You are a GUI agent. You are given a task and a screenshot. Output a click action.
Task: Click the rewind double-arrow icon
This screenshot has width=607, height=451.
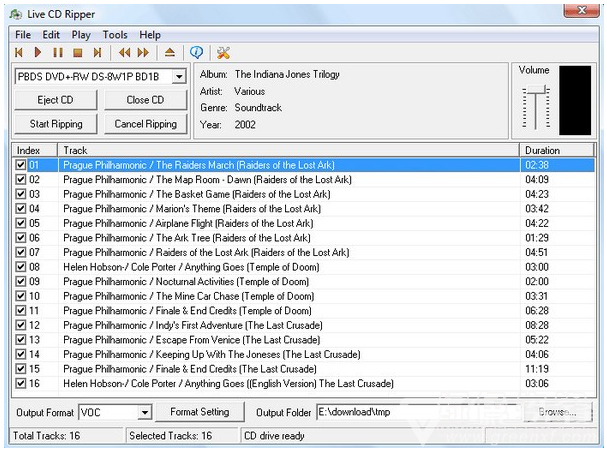tap(124, 52)
